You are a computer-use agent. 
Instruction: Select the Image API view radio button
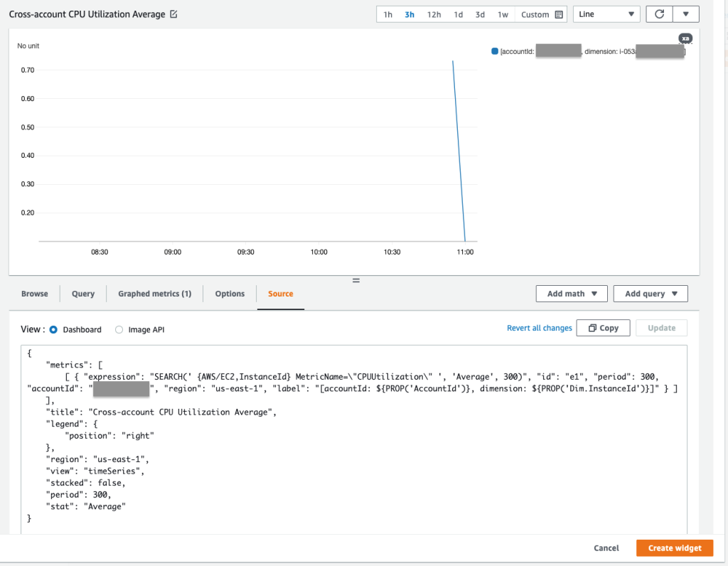(119, 329)
